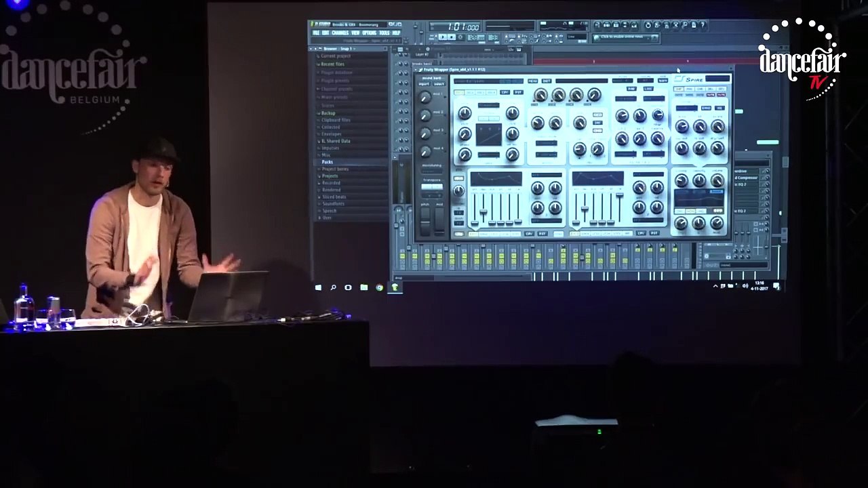Toggle the HQ button in Spire shaper
Screen dimensions: 868x488
719,108
